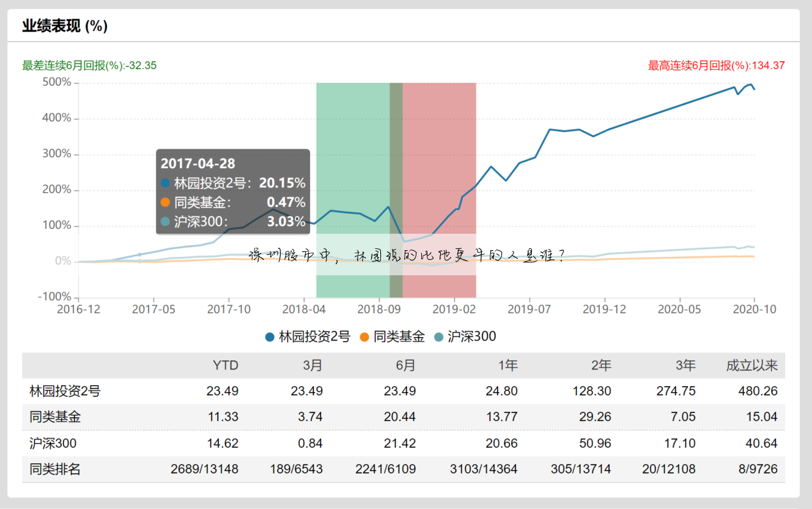Click the orange dot of the 同类基金 legend
The width and height of the screenshot is (812, 509).
pos(364,337)
